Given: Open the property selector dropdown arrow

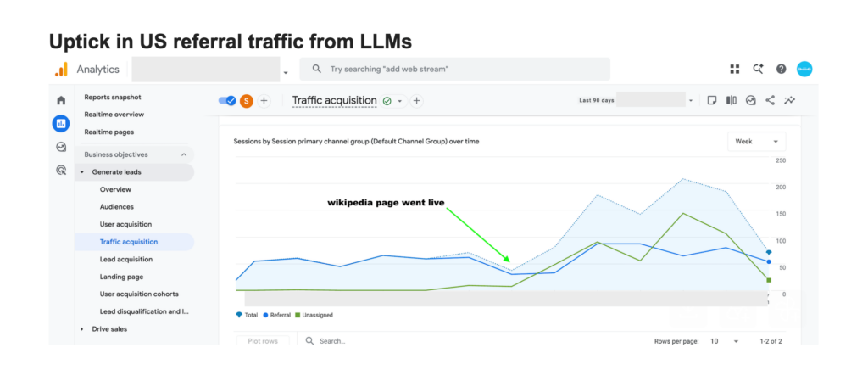Looking at the screenshot, I should tap(286, 72).
